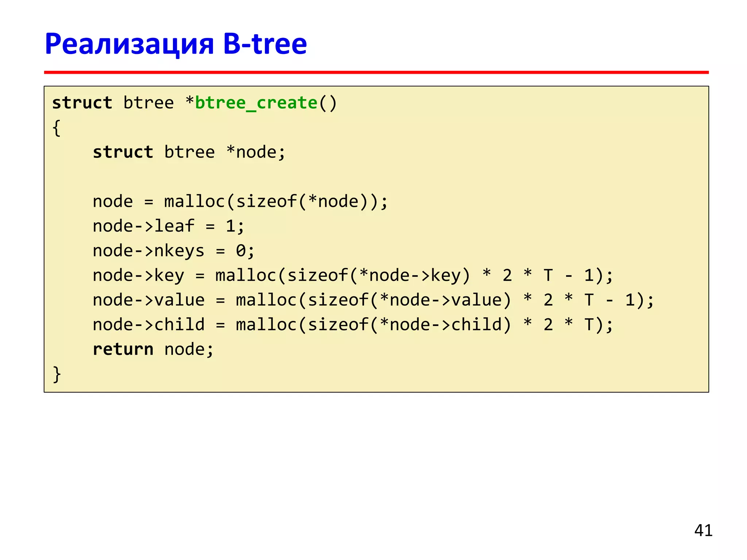
Task: Click the closing brace '}' of the function
Action: point(57,374)
